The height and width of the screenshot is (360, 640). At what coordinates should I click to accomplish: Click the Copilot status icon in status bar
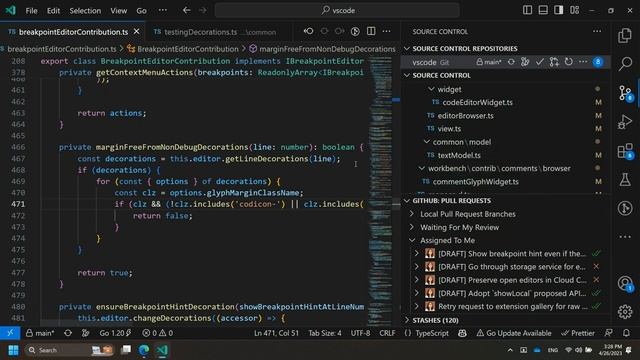[462, 333]
